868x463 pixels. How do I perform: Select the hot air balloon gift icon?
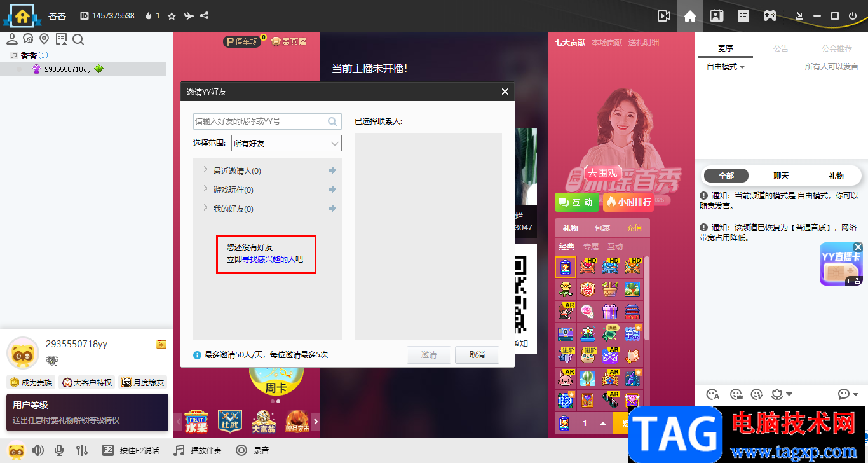pos(588,378)
